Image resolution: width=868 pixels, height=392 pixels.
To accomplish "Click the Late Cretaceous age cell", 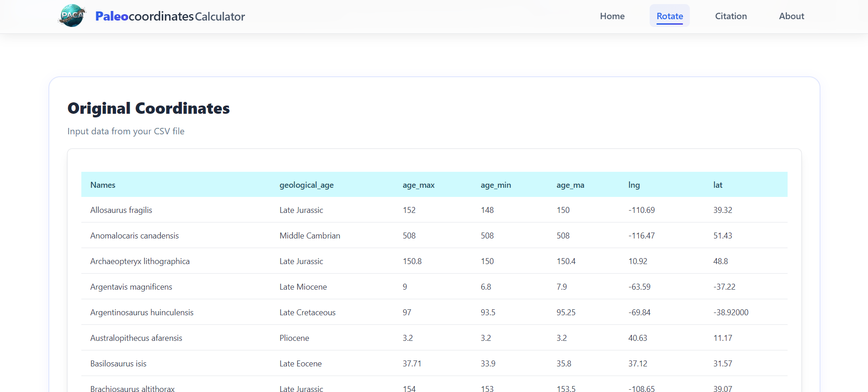I will 307,313.
